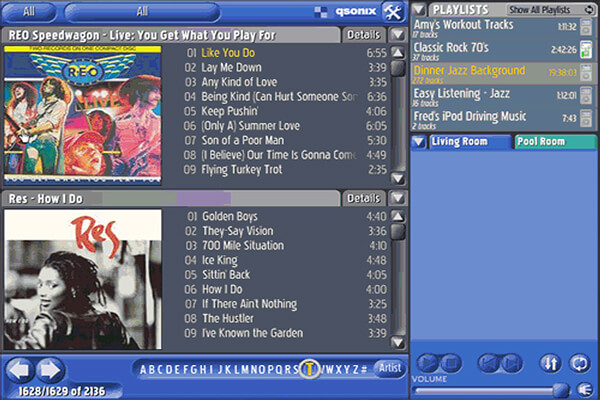Jump to letter A in alphabet bar
This screenshot has height=400, width=600.
(143, 370)
